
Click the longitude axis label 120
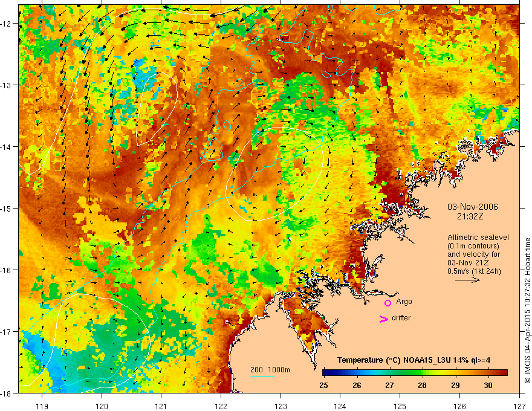[x=102, y=406]
